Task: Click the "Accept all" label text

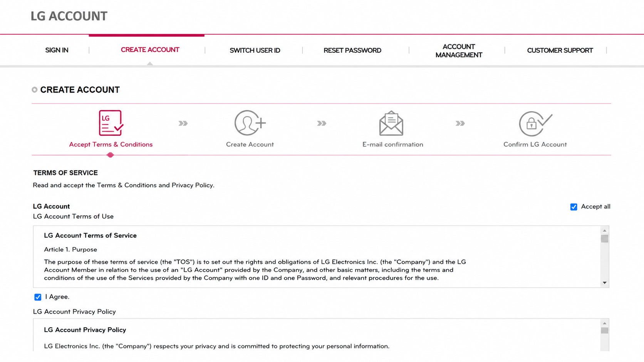Action: pos(595,207)
